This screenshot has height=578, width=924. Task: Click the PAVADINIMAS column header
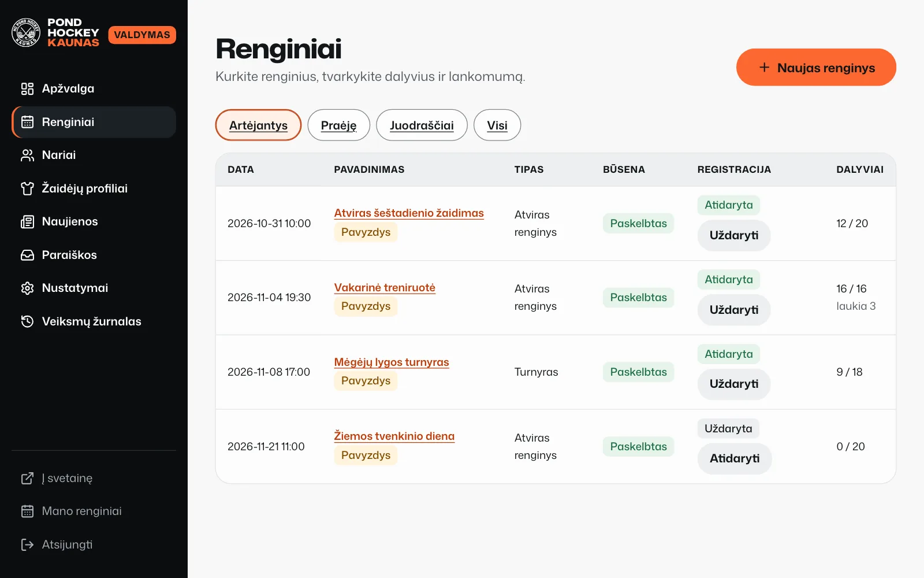coord(369,169)
